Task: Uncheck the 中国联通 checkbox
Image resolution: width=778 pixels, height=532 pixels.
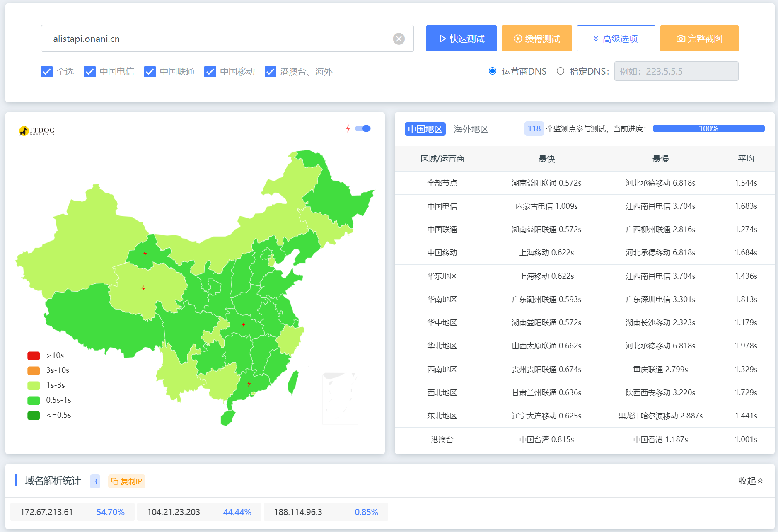Action: (x=150, y=72)
